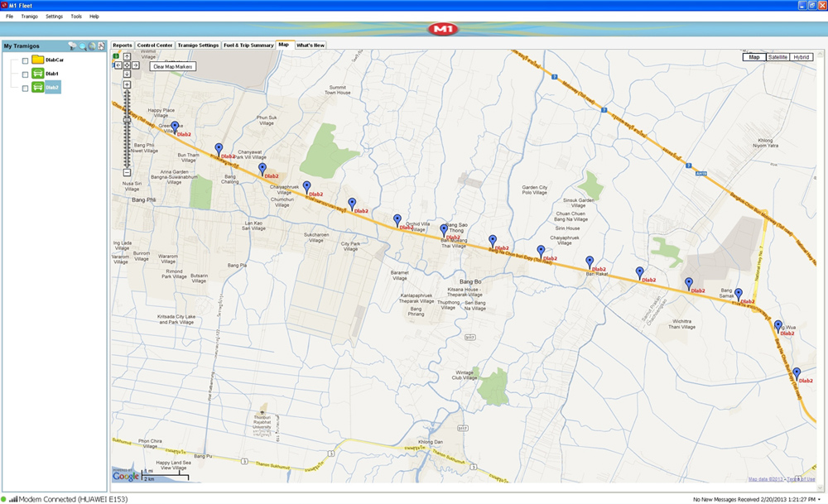Switch map view to Satellite
This screenshot has width=828, height=504.
tap(777, 57)
